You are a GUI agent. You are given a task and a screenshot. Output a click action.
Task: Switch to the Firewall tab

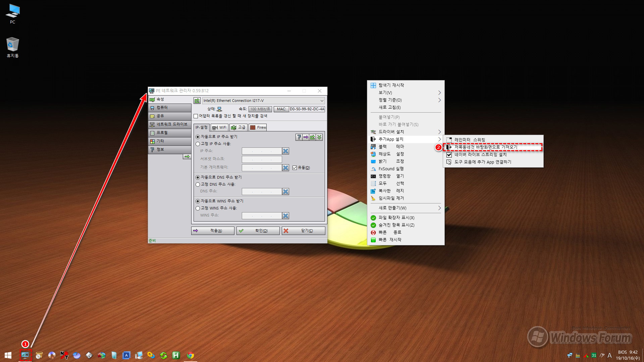(258, 128)
